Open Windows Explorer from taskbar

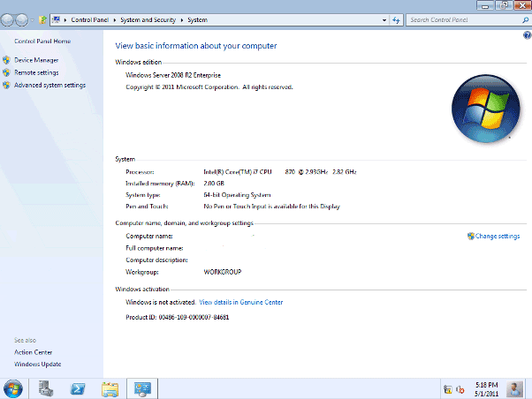click(x=110, y=389)
